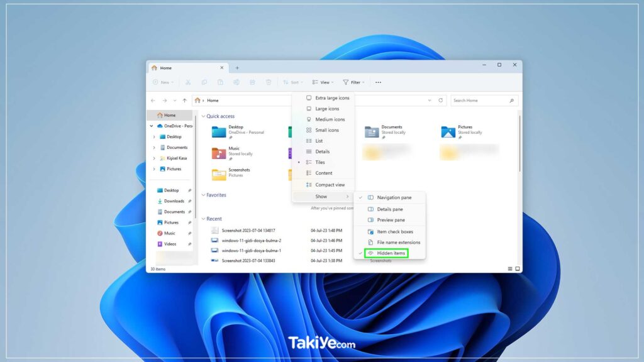Viewport: 644px width, 362px height.
Task: Refresh the Home folder view
Action: (441, 100)
